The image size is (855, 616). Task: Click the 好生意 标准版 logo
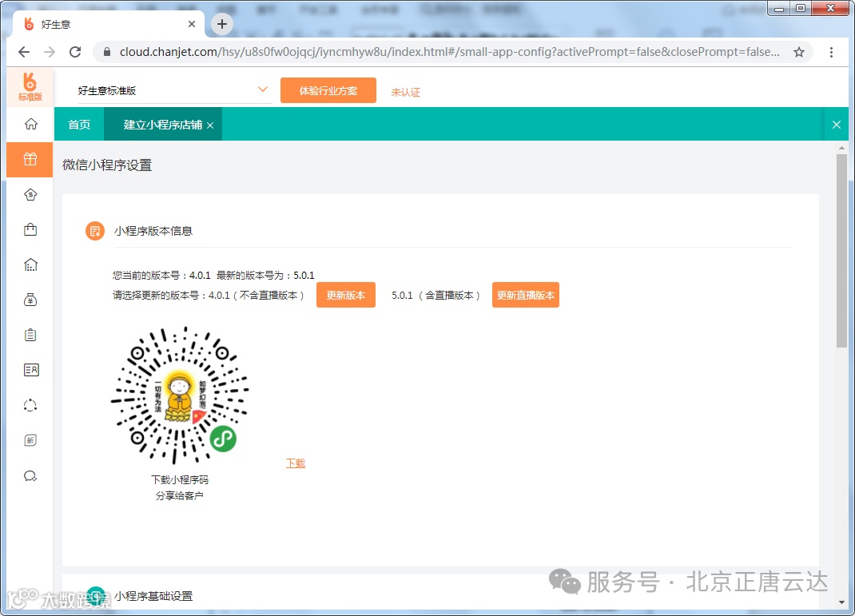click(30, 86)
